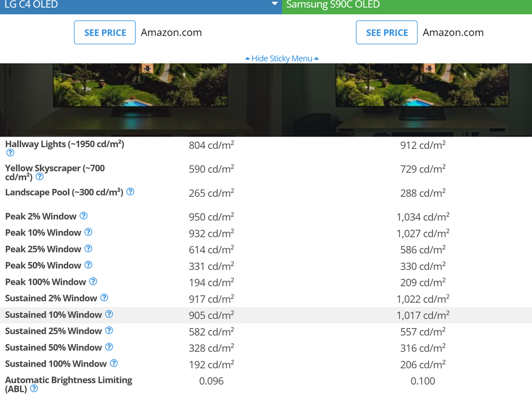Collapse via Hide Sticky Menu link
This screenshot has height=412, width=532.
[x=282, y=58]
